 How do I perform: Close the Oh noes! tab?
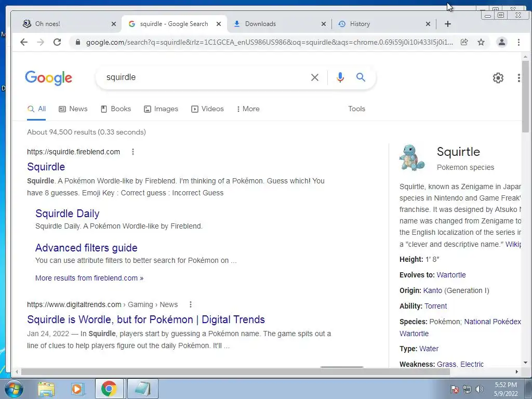(x=114, y=24)
